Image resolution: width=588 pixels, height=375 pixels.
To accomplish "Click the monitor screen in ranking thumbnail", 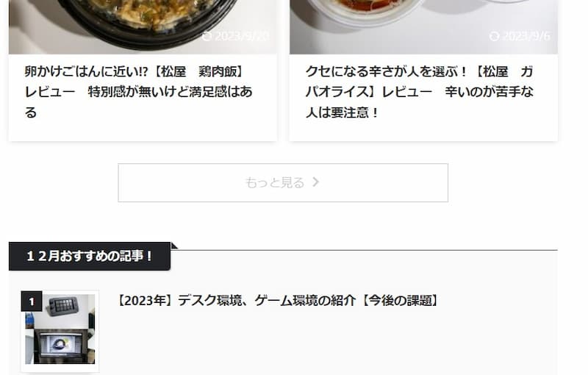I will [x=58, y=344].
